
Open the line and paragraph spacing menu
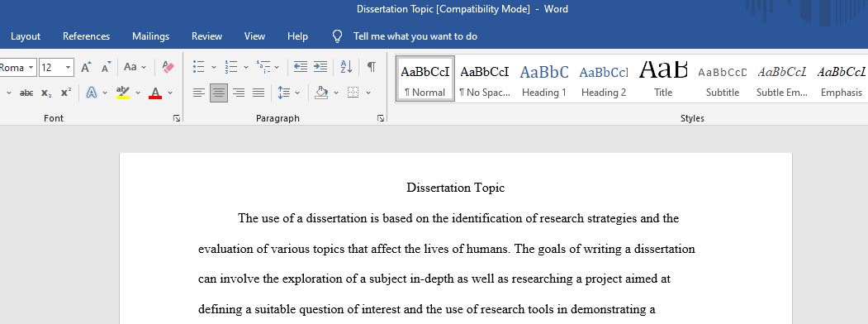[288, 93]
